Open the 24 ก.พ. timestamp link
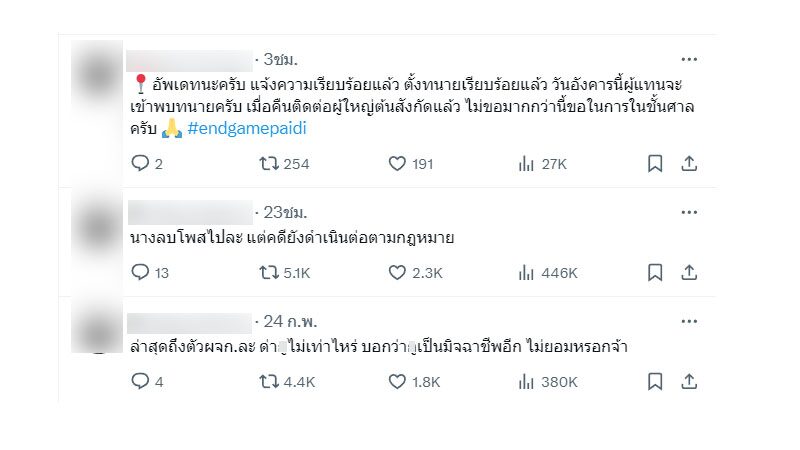The width and height of the screenshot is (800, 450). (x=289, y=321)
